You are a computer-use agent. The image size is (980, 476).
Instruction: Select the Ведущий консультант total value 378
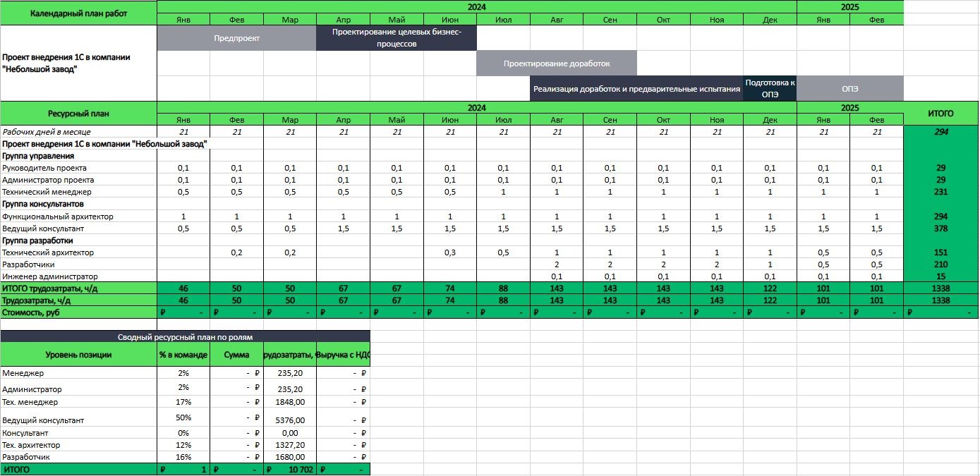[x=940, y=228]
